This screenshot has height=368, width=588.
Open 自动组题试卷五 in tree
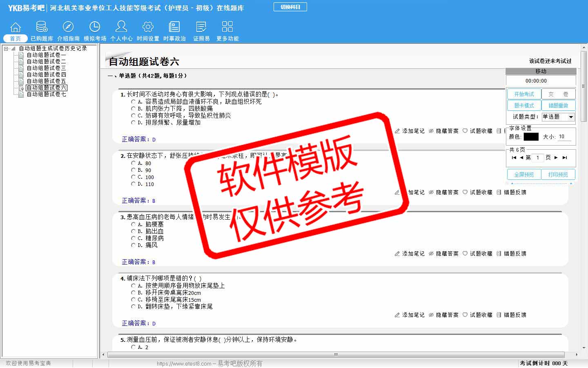point(46,81)
